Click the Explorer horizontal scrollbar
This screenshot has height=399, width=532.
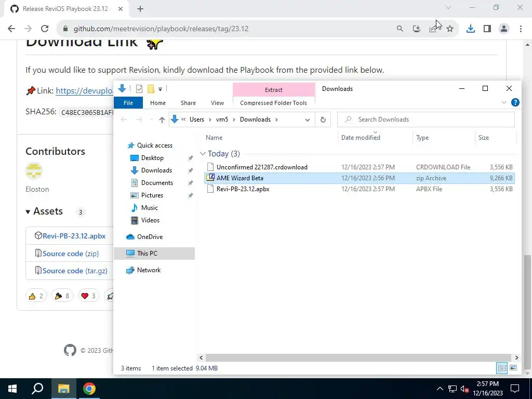(358, 357)
